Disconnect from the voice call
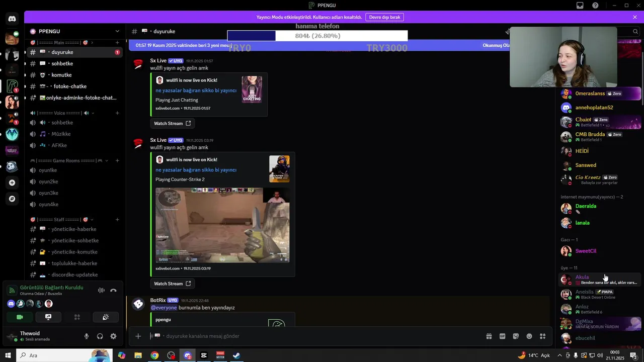Screen dimensions: 644x362 tap(113, 291)
